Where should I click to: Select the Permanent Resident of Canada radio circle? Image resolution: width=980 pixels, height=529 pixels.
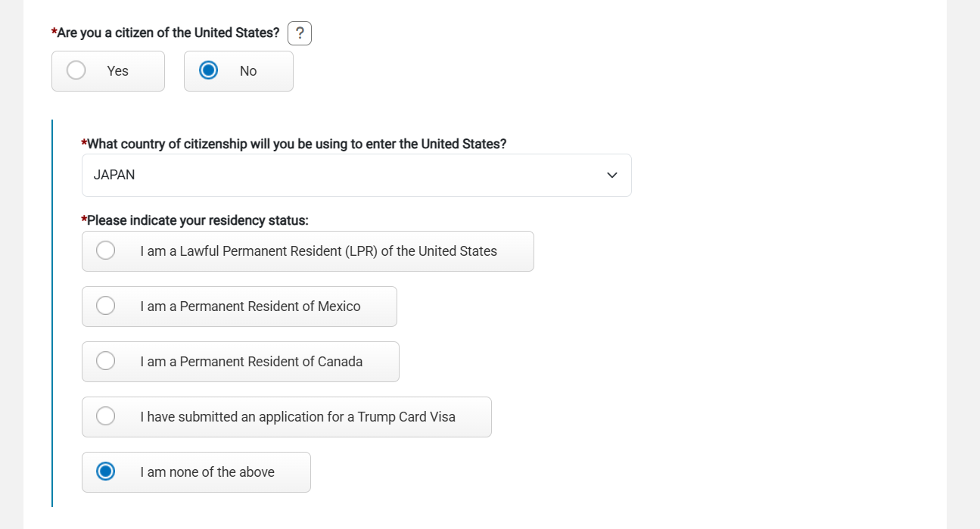(106, 361)
